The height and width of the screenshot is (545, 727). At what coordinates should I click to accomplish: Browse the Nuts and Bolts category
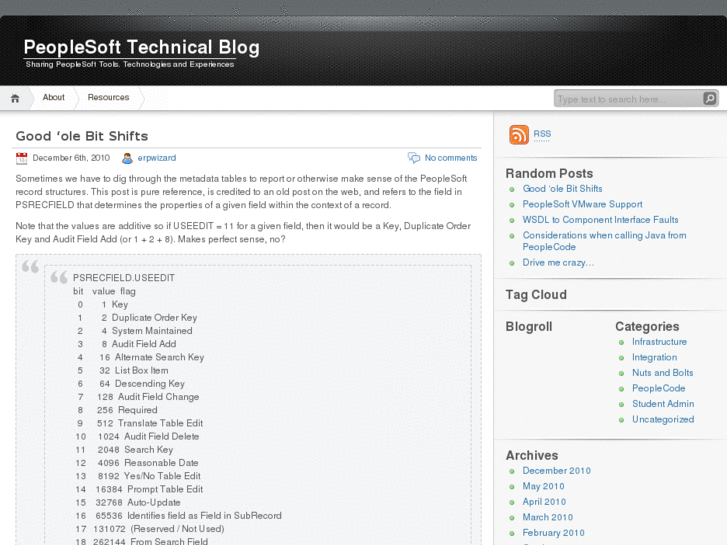663,373
